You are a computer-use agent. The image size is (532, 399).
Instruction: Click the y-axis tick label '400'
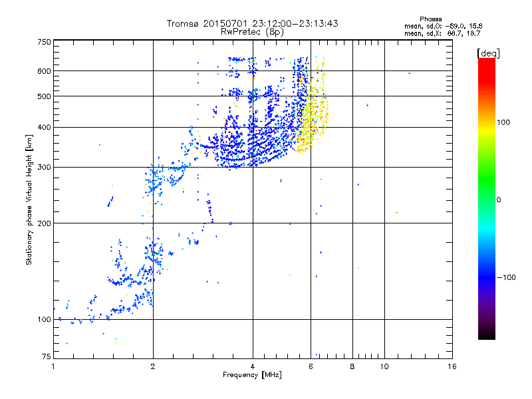click(44, 128)
